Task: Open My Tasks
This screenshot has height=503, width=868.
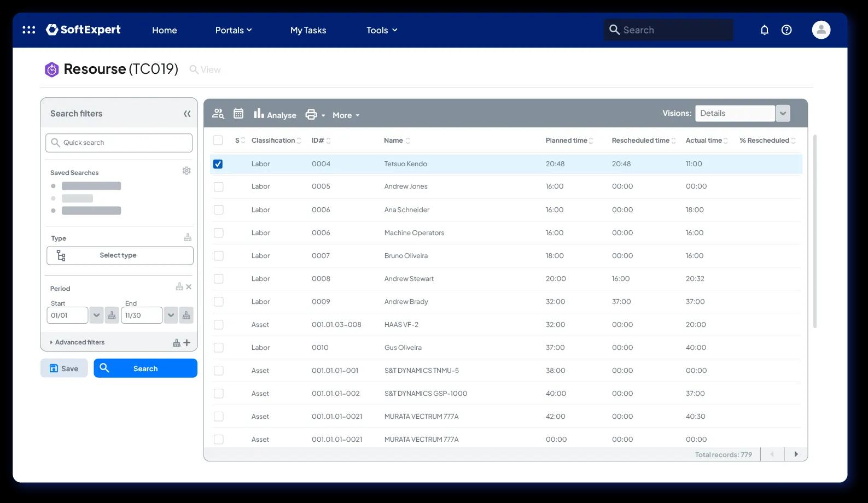Action: (308, 30)
